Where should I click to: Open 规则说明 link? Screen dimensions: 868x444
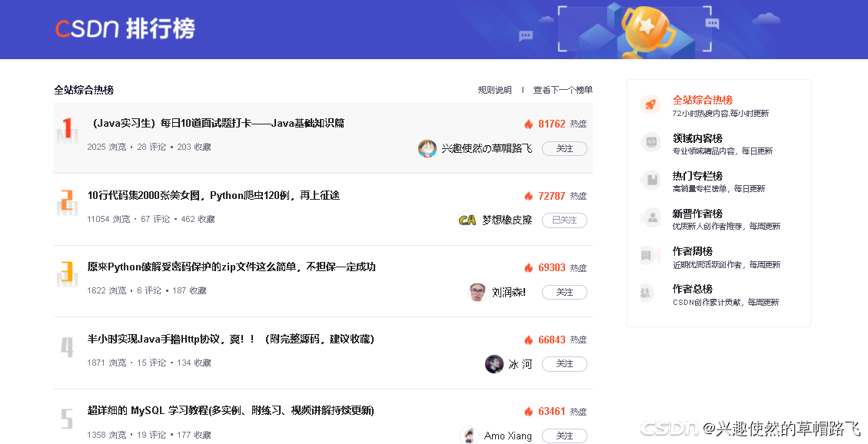click(495, 90)
